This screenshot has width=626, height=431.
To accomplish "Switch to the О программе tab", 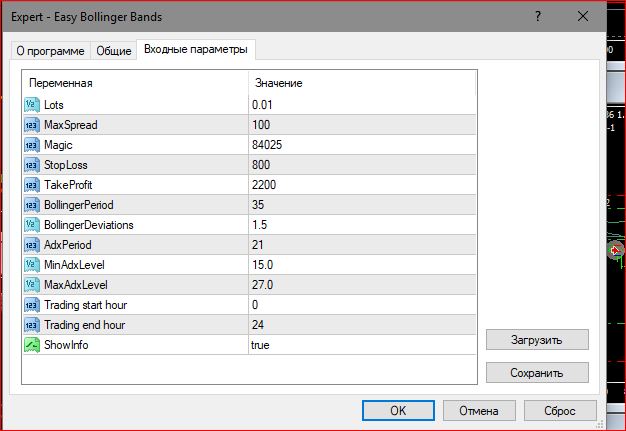I will (x=50, y=51).
